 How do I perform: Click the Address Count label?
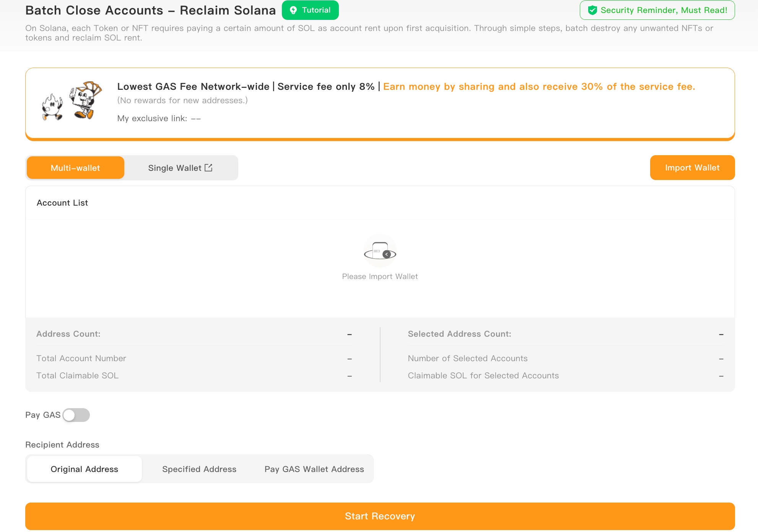[68, 334]
